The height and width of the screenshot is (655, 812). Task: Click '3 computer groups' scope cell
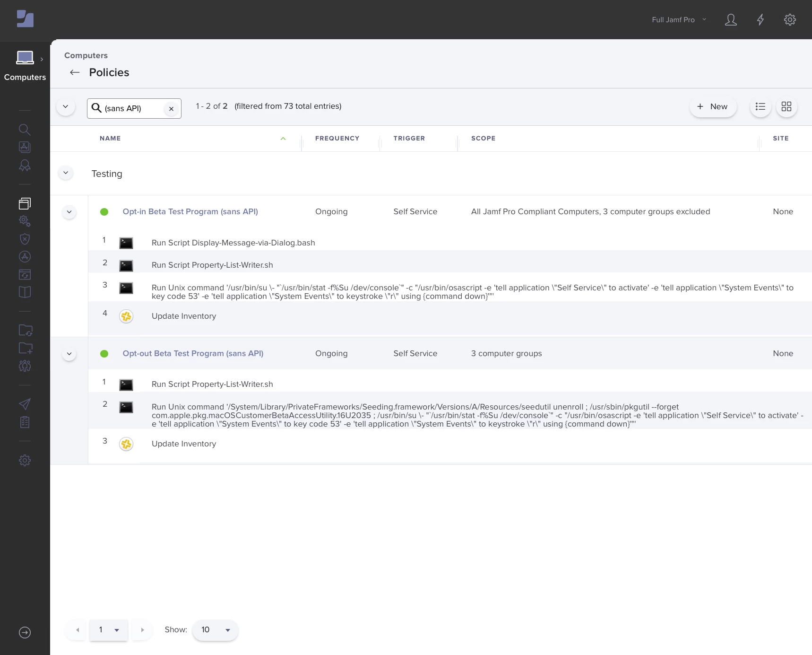click(x=506, y=354)
